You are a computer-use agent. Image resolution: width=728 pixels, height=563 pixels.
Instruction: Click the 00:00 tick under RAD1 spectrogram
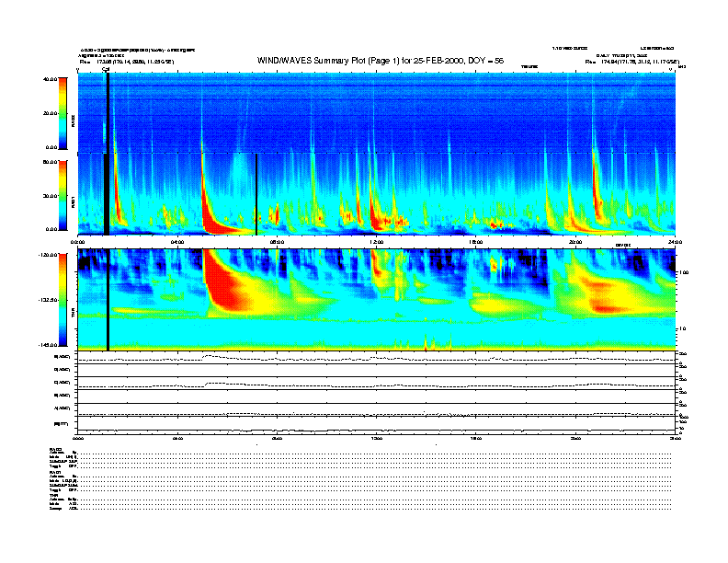[78, 242]
